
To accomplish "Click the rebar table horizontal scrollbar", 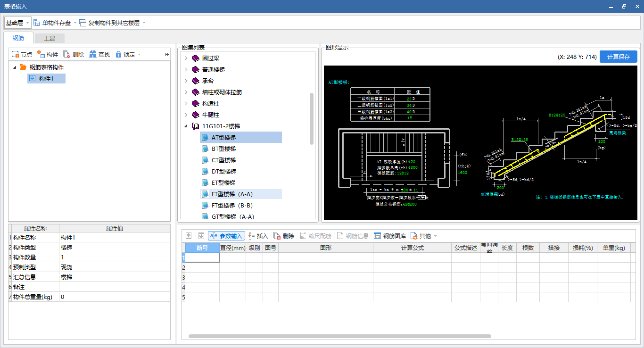I will click(339, 336).
